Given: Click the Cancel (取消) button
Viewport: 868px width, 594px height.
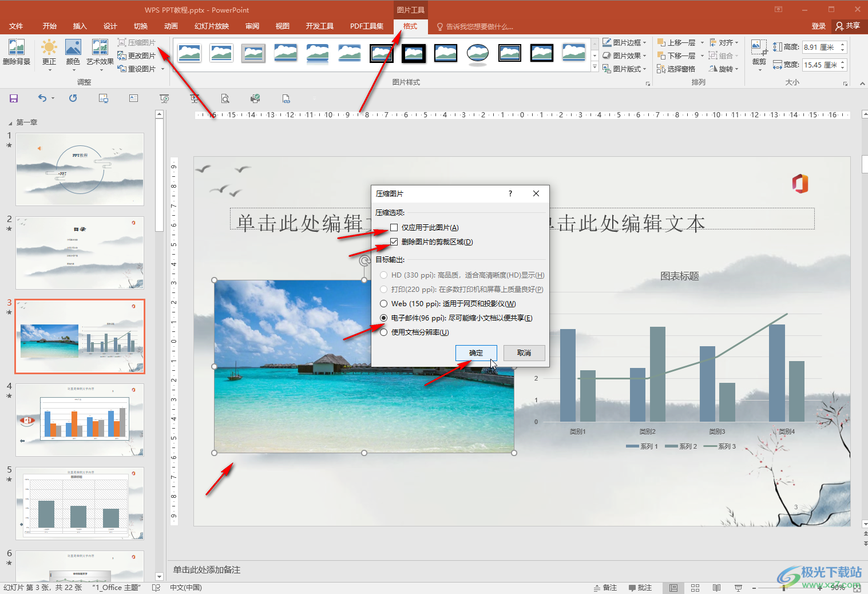Looking at the screenshot, I should pyautogui.click(x=524, y=353).
